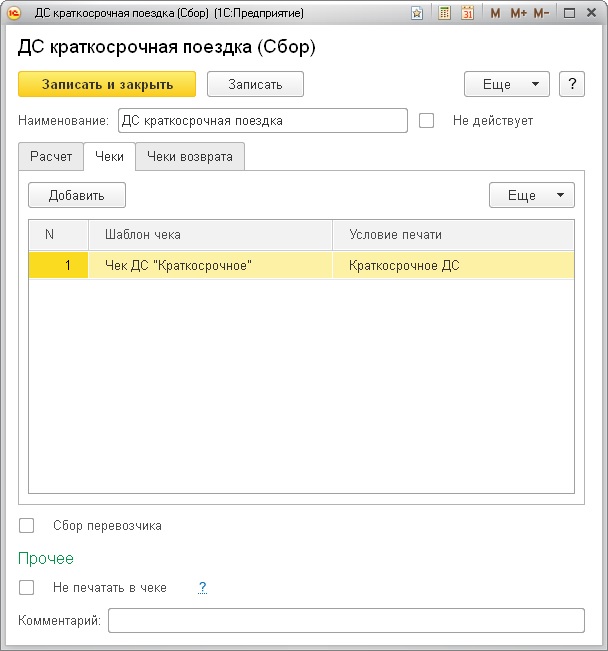Open the "Еще" dropdown above the table
608x651 pixels.
pos(531,195)
